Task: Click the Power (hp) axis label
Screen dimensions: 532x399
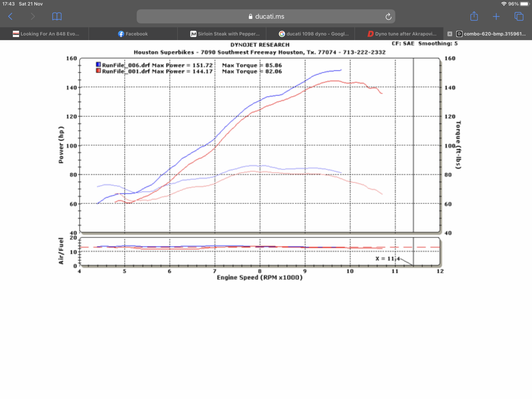Action: tap(61, 145)
